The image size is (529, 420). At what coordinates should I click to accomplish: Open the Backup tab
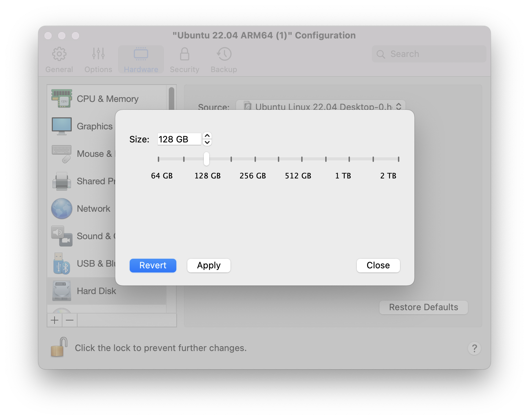click(x=224, y=60)
